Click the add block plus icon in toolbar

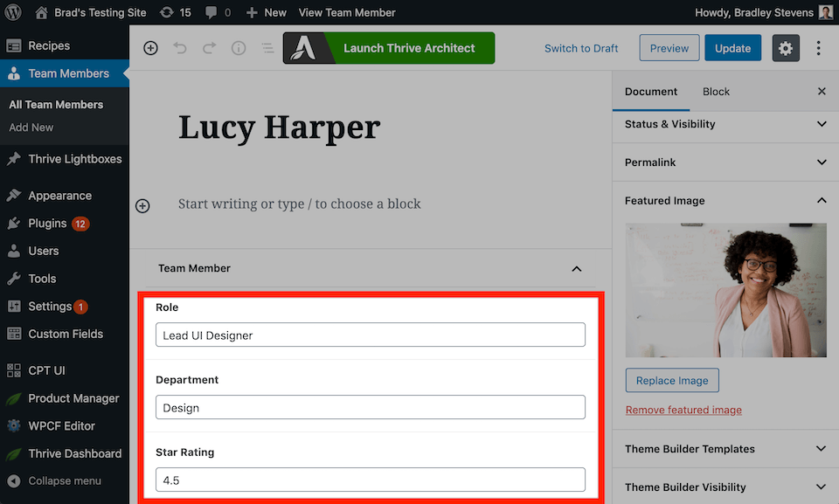click(x=150, y=48)
